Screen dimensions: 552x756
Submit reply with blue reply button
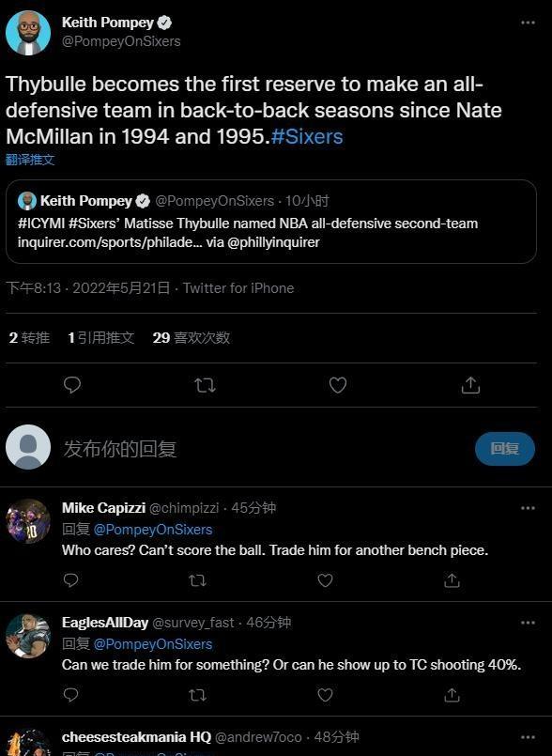[505, 448]
